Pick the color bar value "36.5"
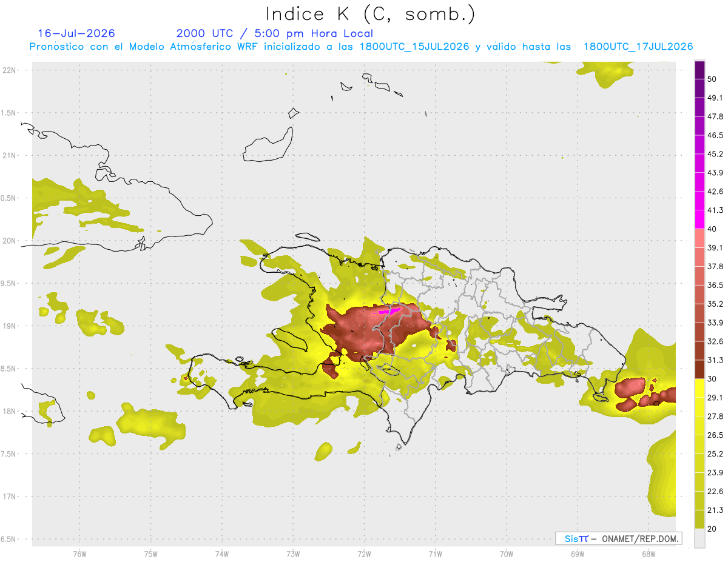 715,285
